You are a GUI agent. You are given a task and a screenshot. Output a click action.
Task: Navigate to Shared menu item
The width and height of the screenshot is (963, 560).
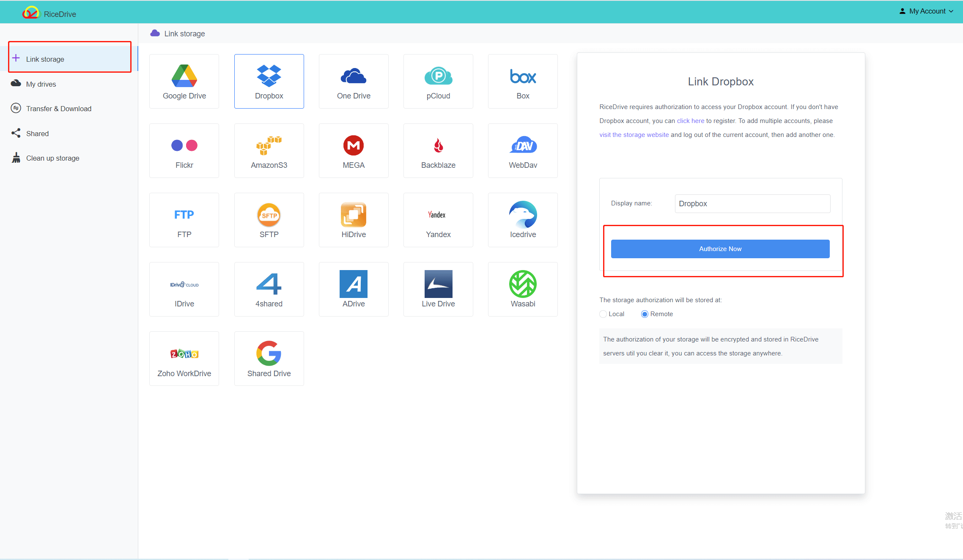[x=37, y=133]
